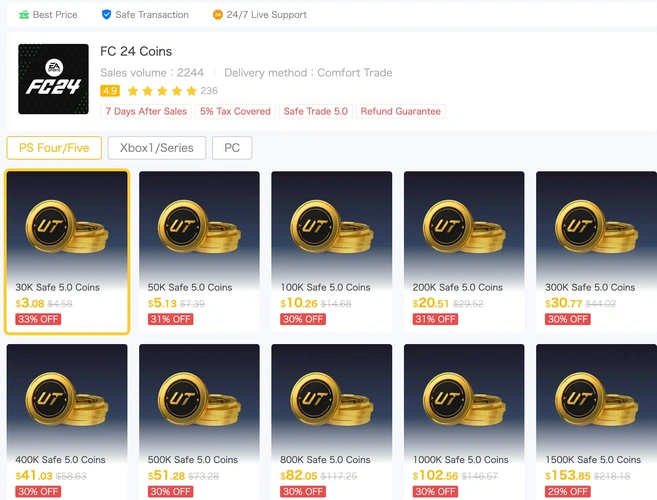This screenshot has height=500, width=657.
Task: Select the 200K Safe 5.0 Coins card
Action: (x=464, y=251)
